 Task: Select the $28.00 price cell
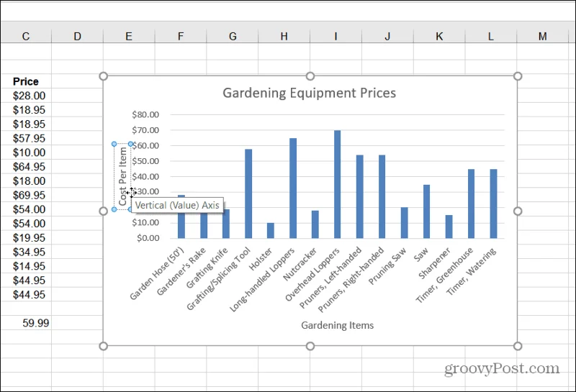point(26,96)
